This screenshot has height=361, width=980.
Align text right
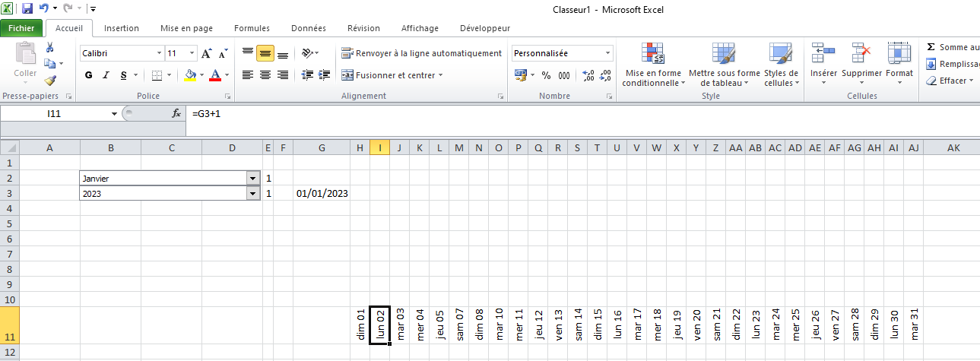[x=283, y=74]
